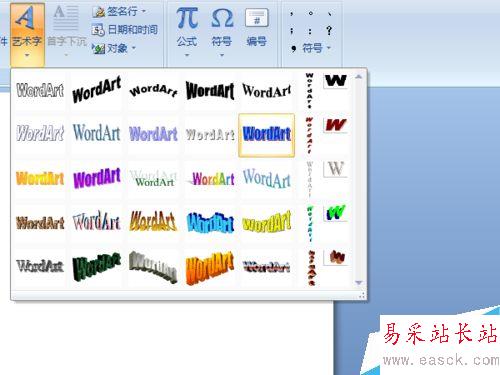Pick the light blue tilted serif WordArt
The height and width of the screenshot is (375, 500).
coord(267,179)
